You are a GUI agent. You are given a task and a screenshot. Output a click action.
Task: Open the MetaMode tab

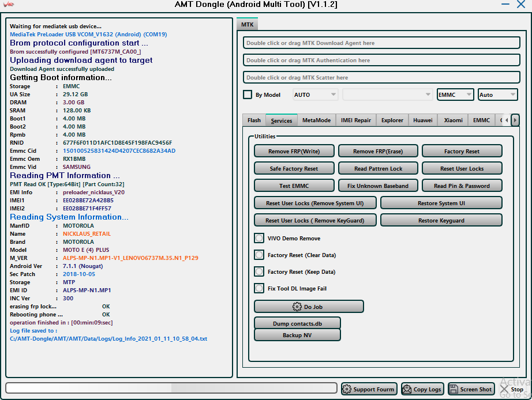point(316,120)
